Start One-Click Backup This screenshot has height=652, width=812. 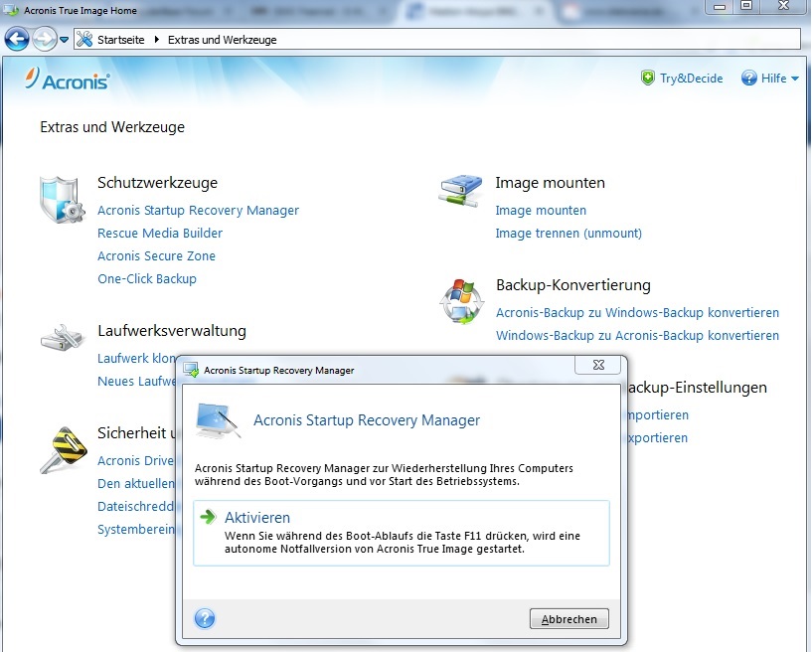pyautogui.click(x=146, y=278)
